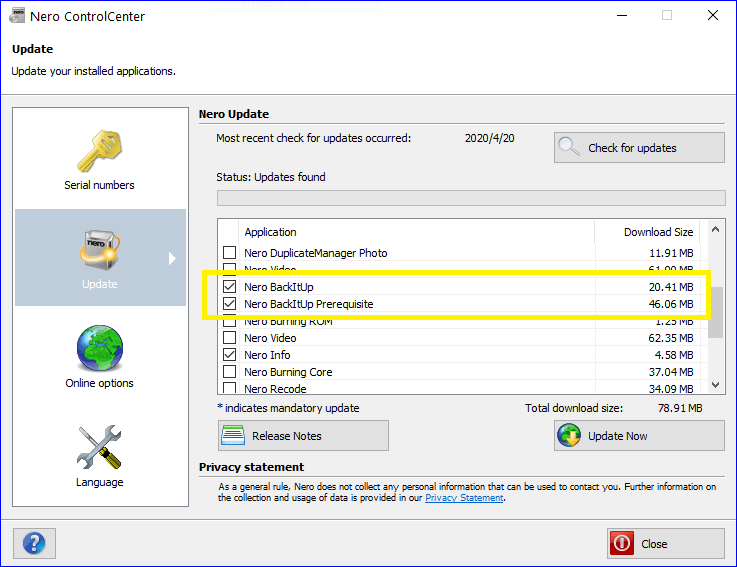
Task: Select the Nero Info row text
Action: click(267, 355)
